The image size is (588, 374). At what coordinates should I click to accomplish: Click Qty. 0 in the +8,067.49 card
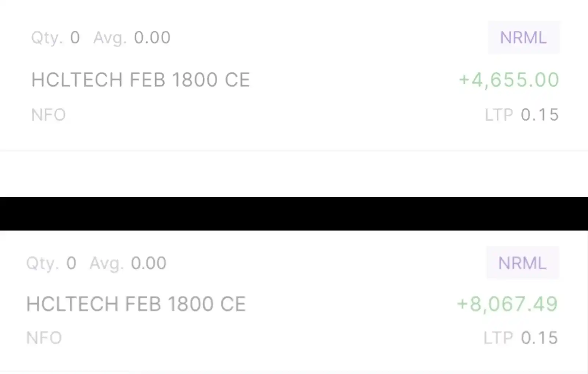51,263
